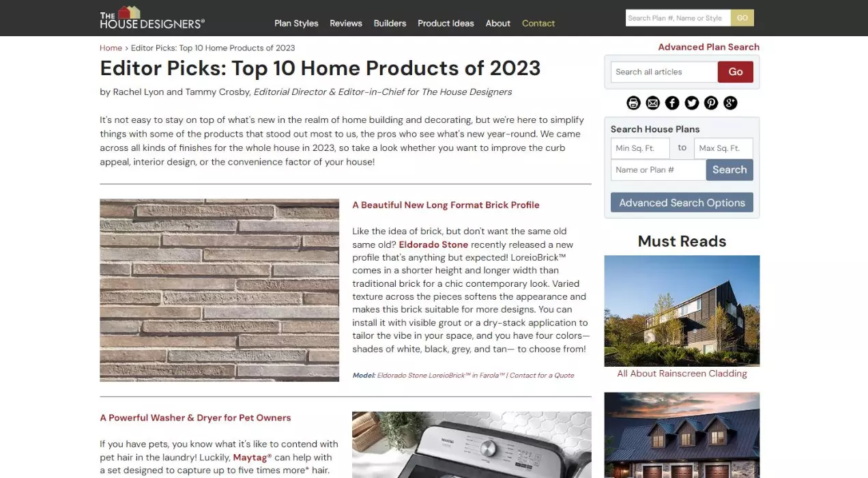Click the Search House Plans label
Screen dimensions: 868x478
(654, 129)
